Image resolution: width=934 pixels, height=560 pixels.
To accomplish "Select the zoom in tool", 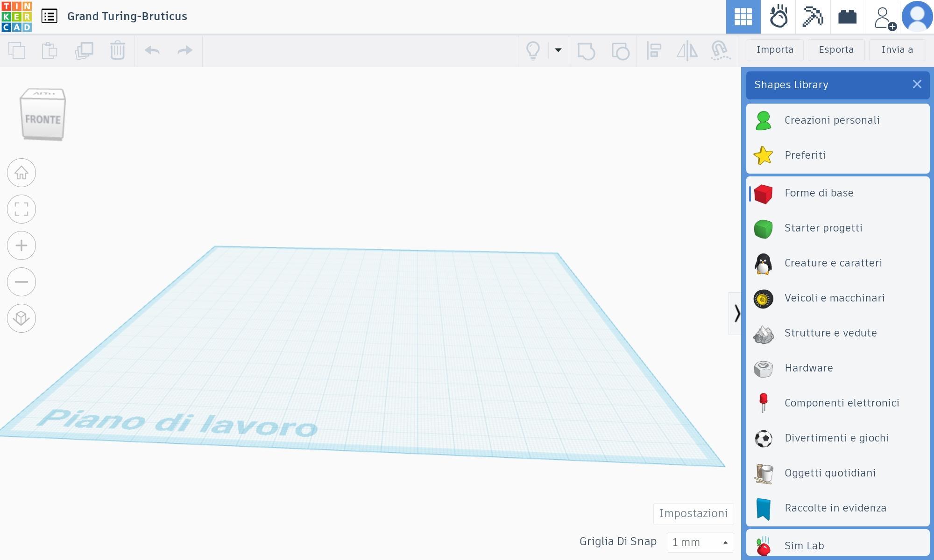I will point(21,245).
